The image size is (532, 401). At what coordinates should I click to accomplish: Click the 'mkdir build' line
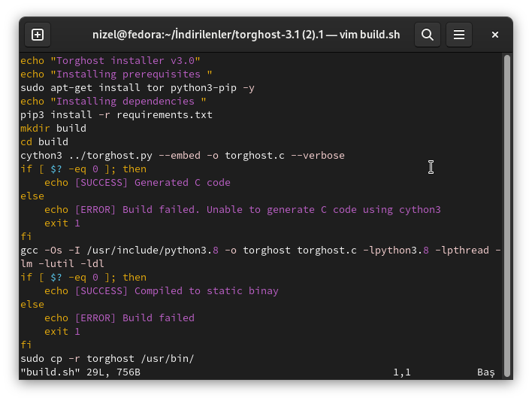pos(53,129)
